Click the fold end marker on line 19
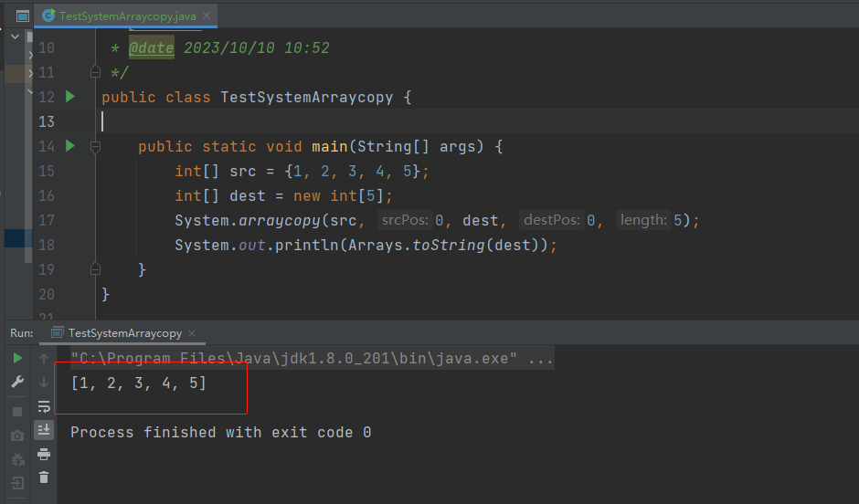This screenshot has width=859, height=504. tap(95, 269)
